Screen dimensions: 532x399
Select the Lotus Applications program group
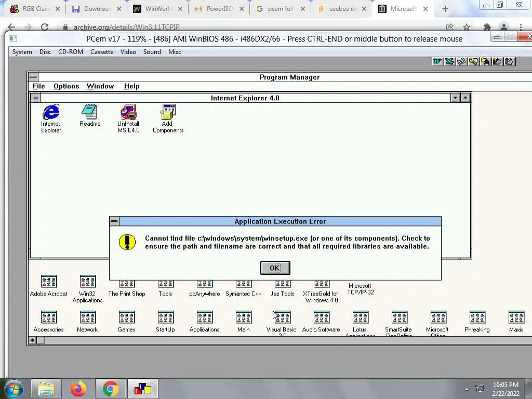(361, 323)
